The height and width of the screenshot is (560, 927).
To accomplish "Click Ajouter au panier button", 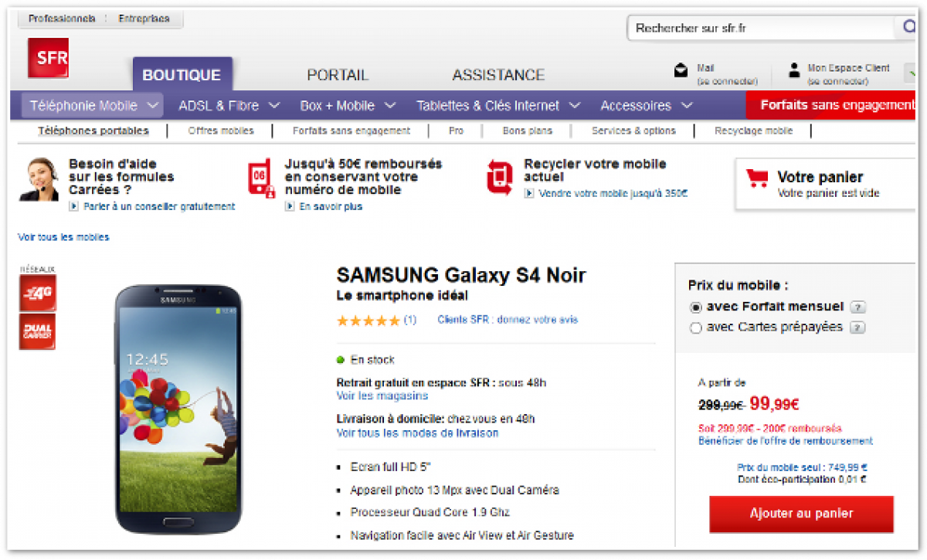I will 801,514.
